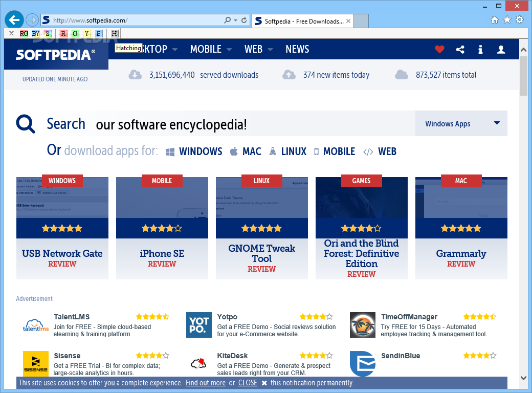Click the Softpedia logo

point(56,54)
